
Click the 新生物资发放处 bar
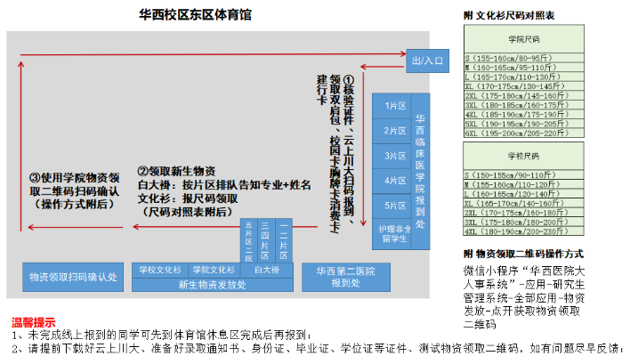point(211,285)
